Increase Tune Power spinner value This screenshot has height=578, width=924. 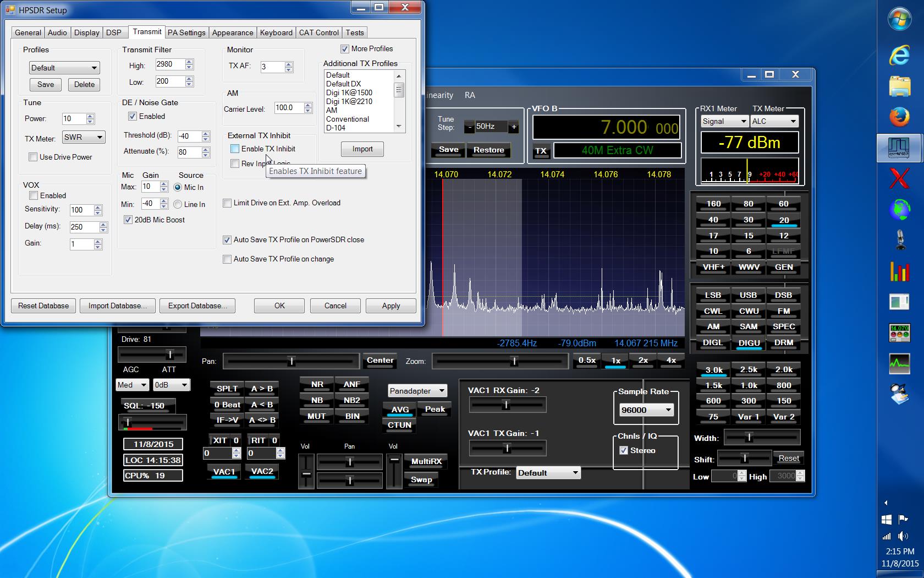click(90, 116)
